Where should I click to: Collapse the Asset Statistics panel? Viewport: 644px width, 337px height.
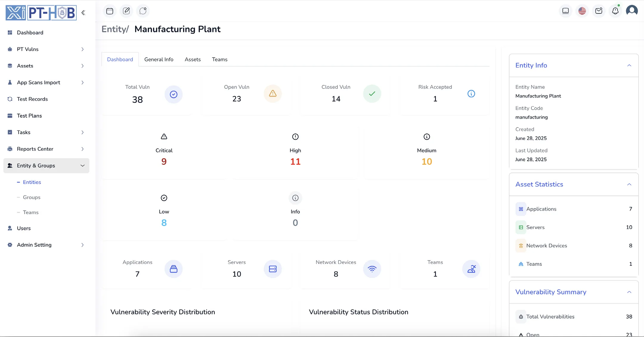[629, 184]
